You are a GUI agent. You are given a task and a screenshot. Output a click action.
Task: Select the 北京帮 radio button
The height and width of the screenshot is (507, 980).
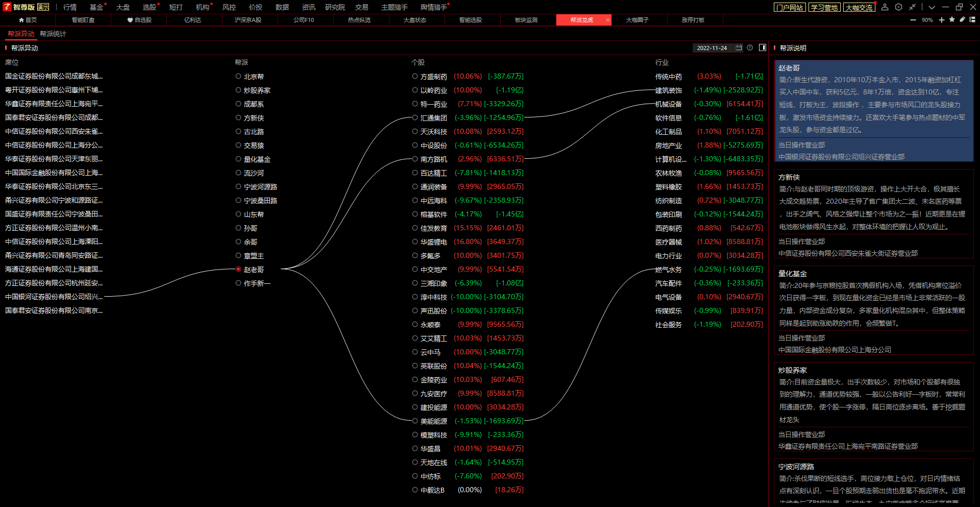238,76
